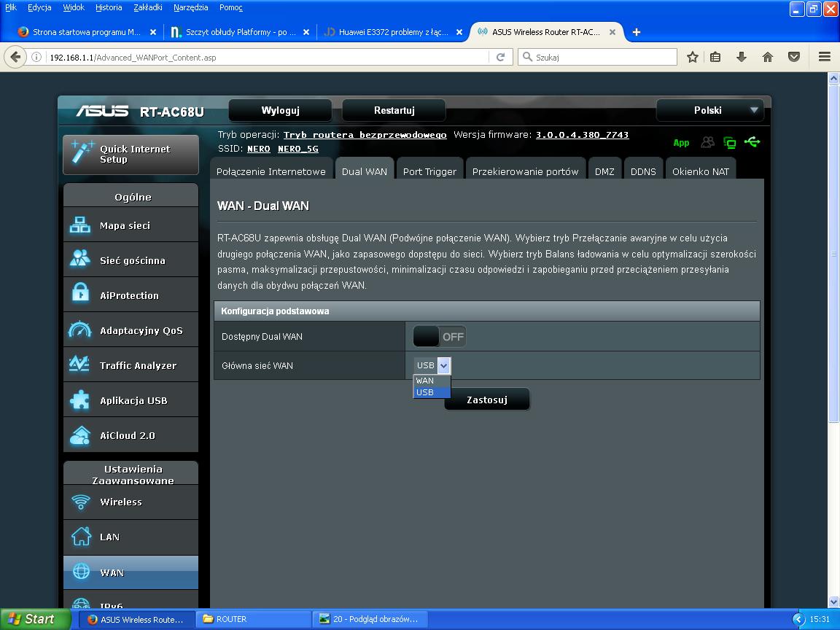Open AiCloud 2.0 cloud icon
The image size is (840, 630).
(79, 435)
